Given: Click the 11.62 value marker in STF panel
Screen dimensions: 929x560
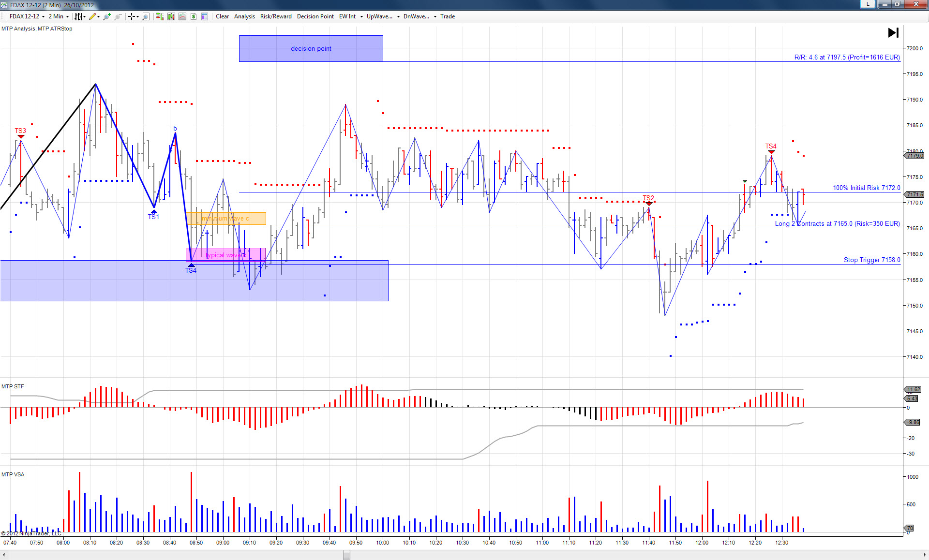Looking at the screenshot, I should coord(913,389).
